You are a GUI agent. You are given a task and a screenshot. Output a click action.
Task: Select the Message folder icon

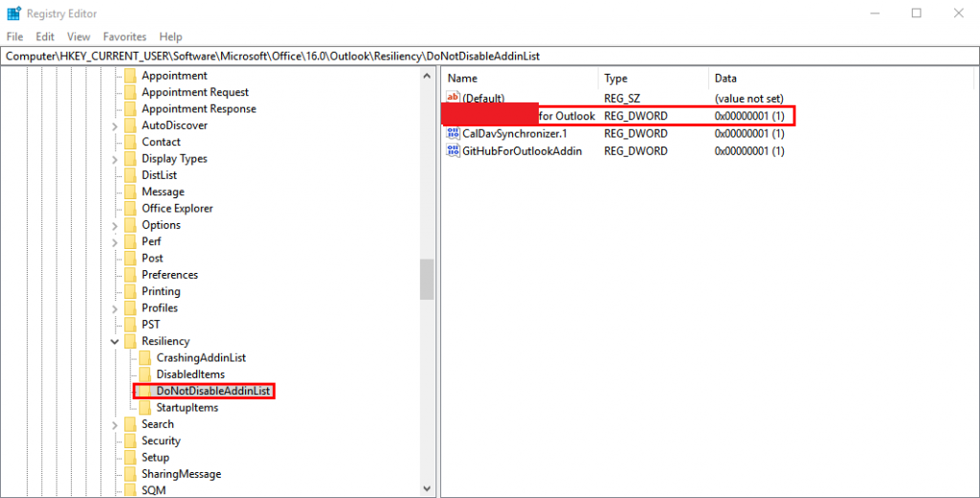[130, 192]
